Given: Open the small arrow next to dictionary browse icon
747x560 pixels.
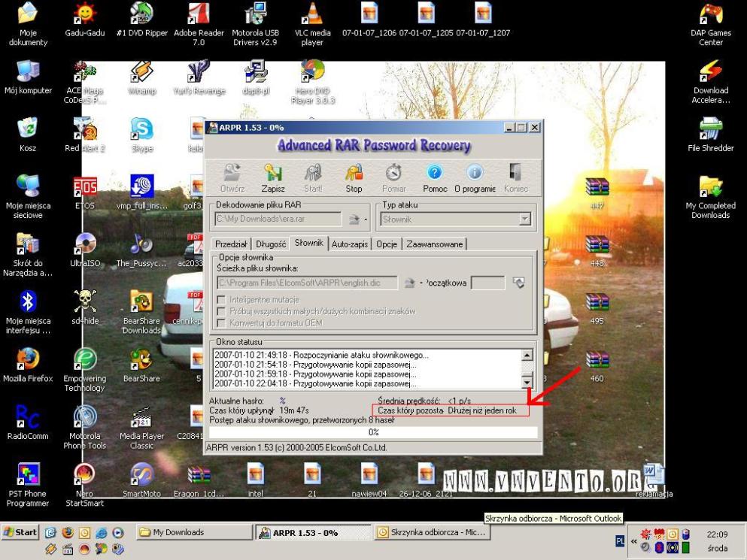Looking at the screenshot, I should coord(421,283).
